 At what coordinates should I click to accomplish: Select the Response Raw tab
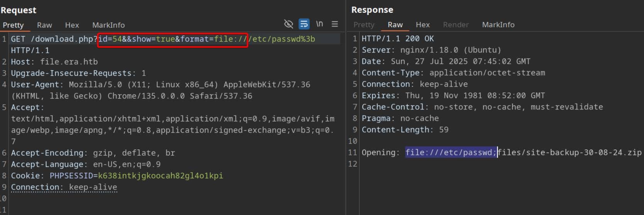click(x=395, y=25)
